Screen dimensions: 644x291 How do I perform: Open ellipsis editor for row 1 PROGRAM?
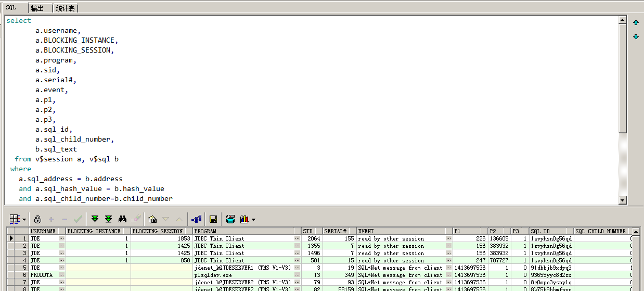coord(297,238)
